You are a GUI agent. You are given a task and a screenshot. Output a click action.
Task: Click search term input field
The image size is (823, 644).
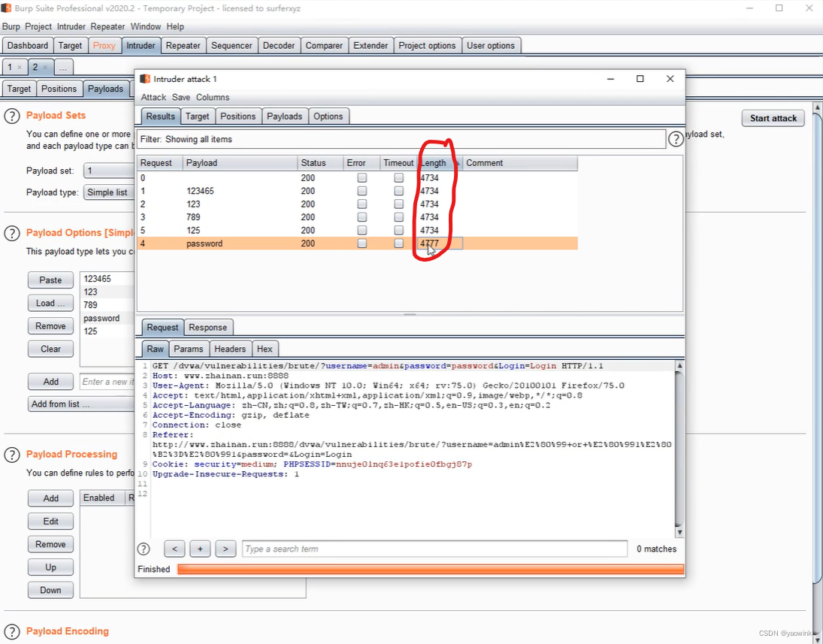click(x=434, y=549)
